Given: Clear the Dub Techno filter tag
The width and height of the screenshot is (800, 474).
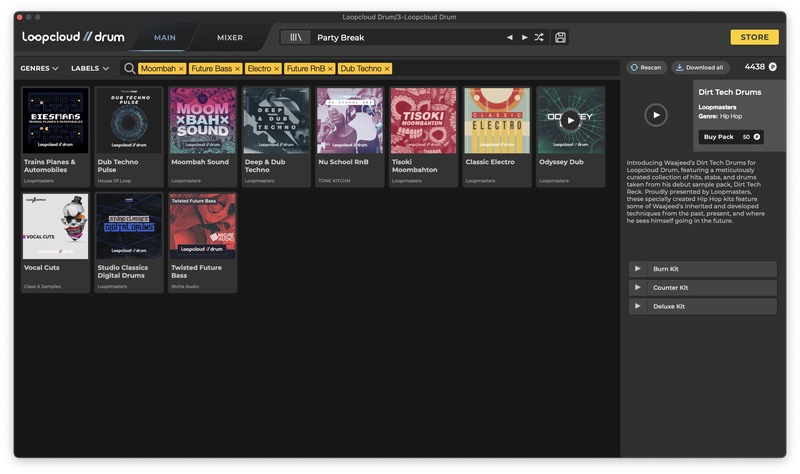Looking at the screenshot, I should pos(387,69).
